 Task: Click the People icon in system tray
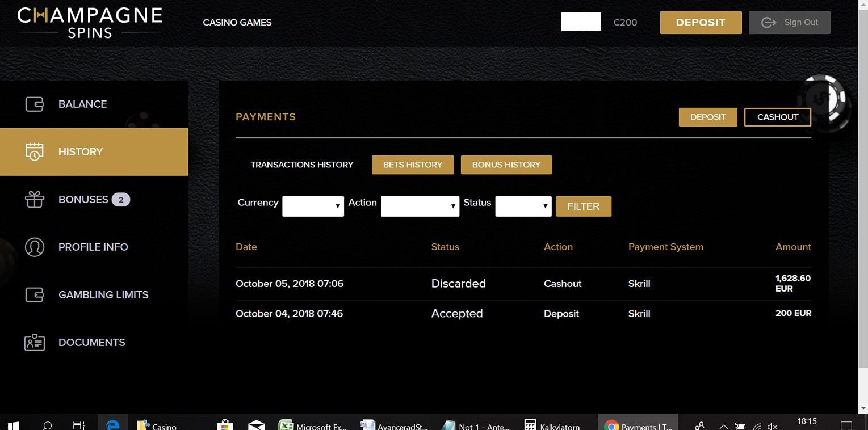pos(699,425)
